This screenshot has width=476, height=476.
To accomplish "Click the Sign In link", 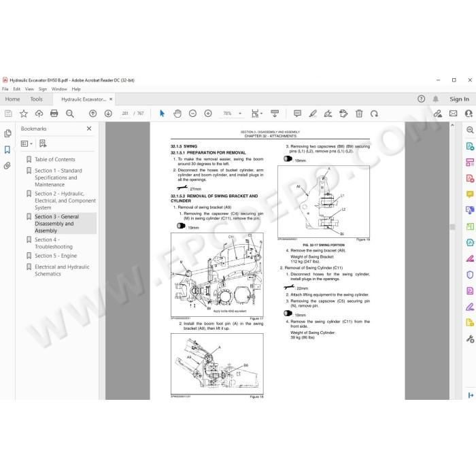I will [459, 99].
